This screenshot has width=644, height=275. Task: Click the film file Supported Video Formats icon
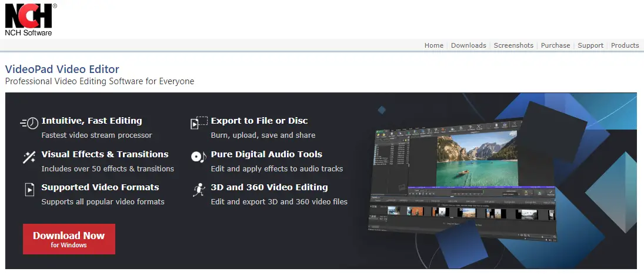coord(29,190)
